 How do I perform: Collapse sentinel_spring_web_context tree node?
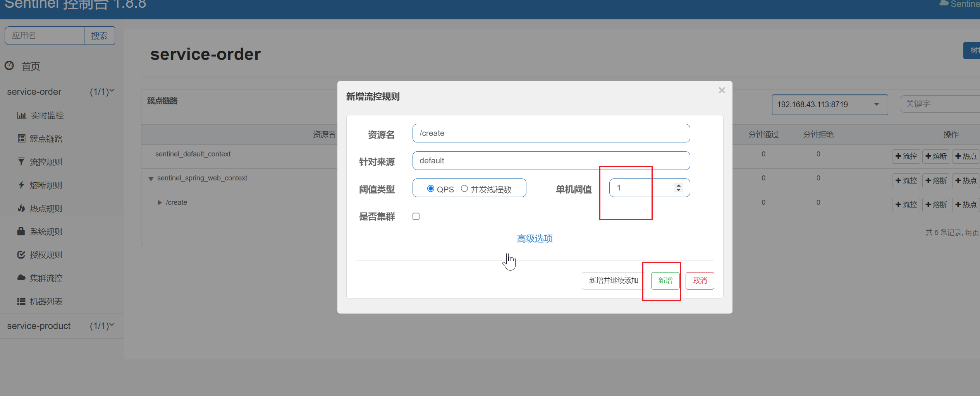coord(151,179)
